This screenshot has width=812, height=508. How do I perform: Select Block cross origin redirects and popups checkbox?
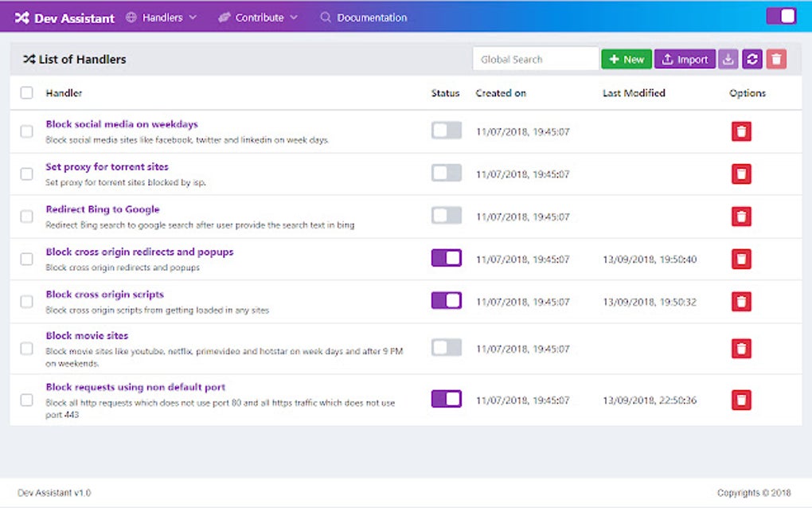click(26, 259)
